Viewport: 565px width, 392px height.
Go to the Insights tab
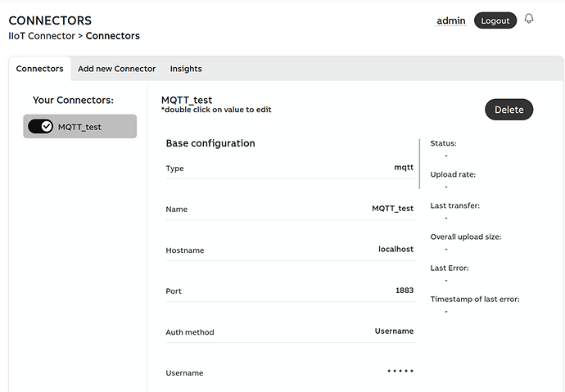[186, 69]
